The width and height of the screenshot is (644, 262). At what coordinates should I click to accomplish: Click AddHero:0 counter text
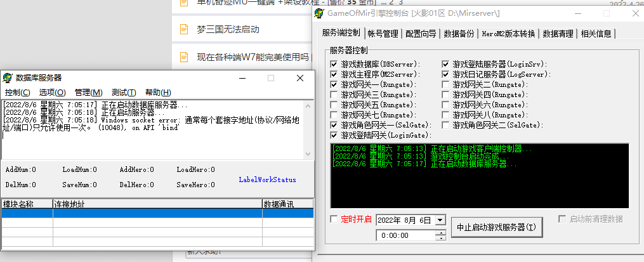137,169
